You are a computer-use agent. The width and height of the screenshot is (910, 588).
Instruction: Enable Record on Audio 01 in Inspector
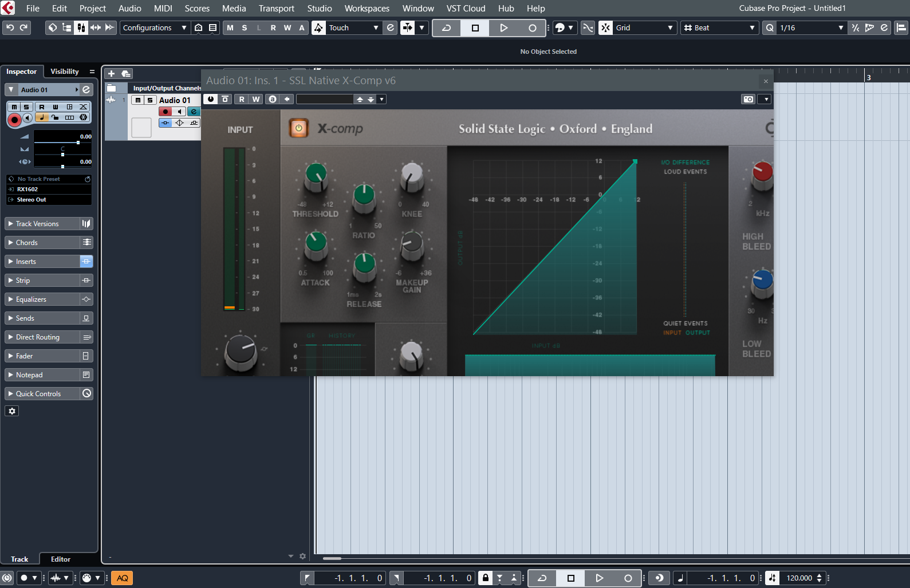14,119
